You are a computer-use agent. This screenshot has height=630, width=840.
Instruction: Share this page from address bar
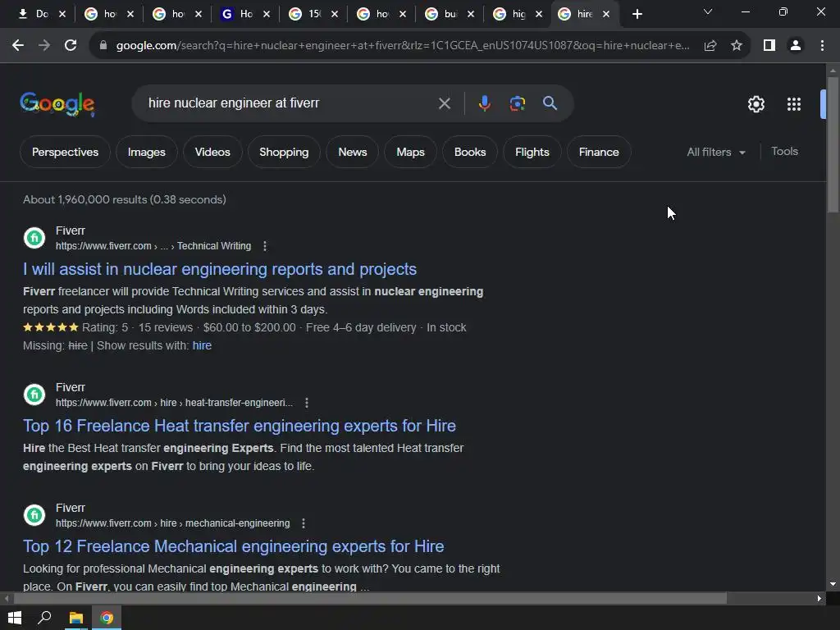[710, 46]
